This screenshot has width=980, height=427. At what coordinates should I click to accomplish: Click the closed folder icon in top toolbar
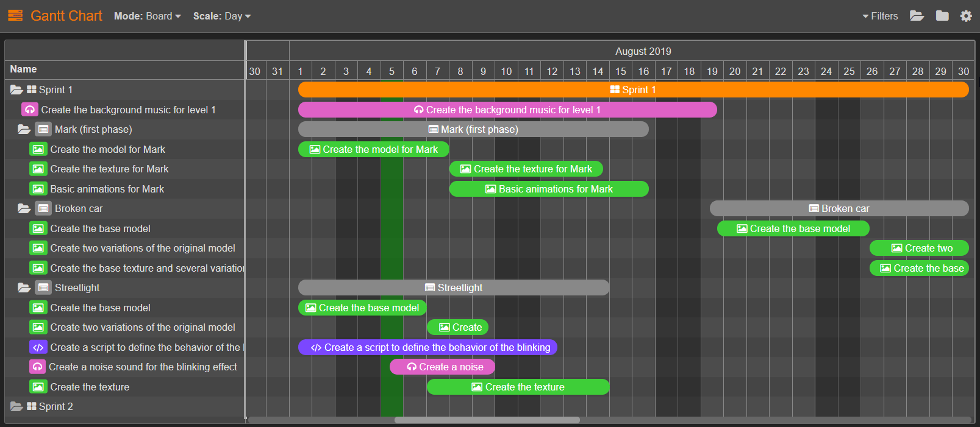tap(942, 16)
